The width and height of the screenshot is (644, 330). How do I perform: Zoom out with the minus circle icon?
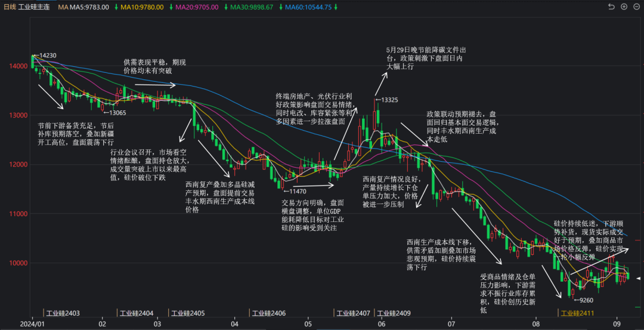click(636, 7)
